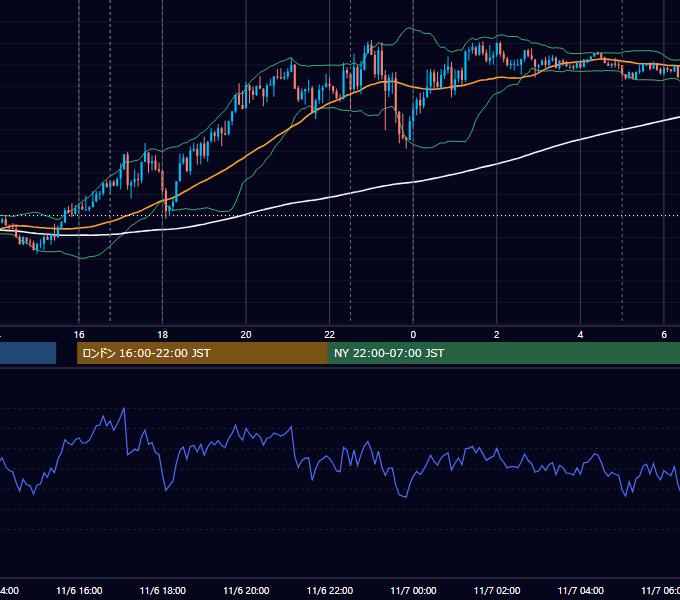Viewport: 680px width, 600px height.
Task: Click the blue session bar before London
Action: tap(28, 353)
